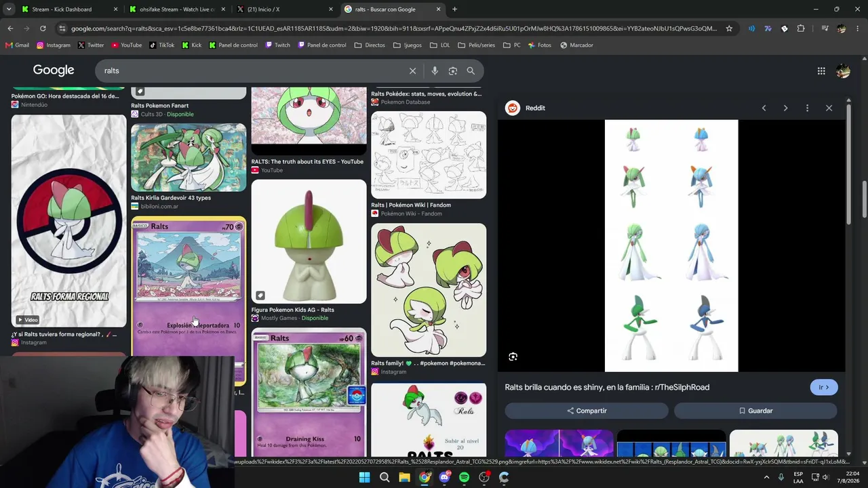The height and width of the screenshot is (488, 868).
Task: Open the Chrome extensions puzzle menu
Action: point(801,28)
